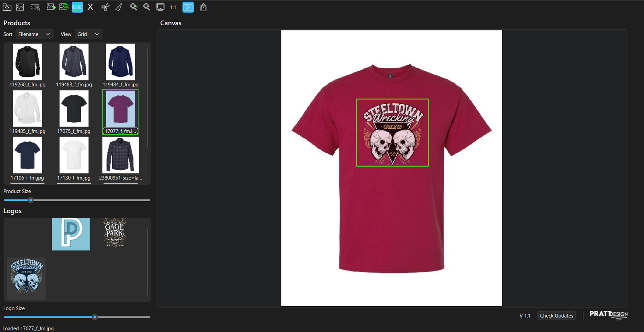Toggle the highlighted sync images button
Viewport: 644px width, 332px height.
[x=77, y=7]
